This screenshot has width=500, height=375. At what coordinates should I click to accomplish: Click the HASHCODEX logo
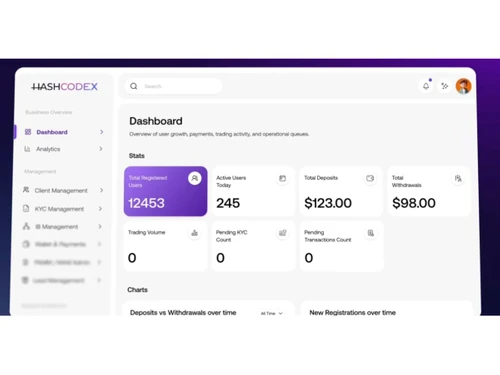pyautogui.click(x=64, y=87)
